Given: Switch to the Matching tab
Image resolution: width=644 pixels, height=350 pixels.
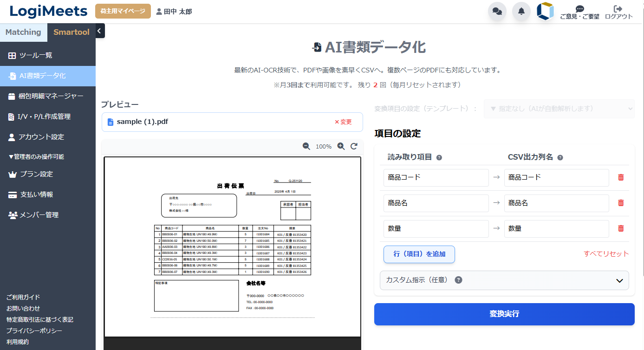Looking at the screenshot, I should tap(23, 32).
